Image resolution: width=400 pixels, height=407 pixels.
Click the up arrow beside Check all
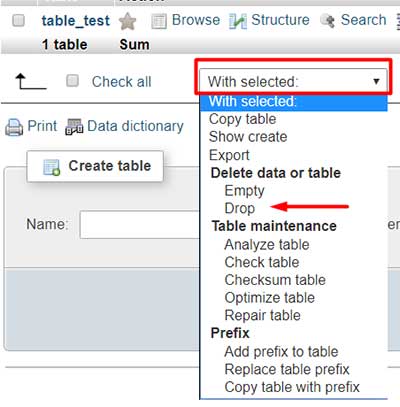pos(30,82)
